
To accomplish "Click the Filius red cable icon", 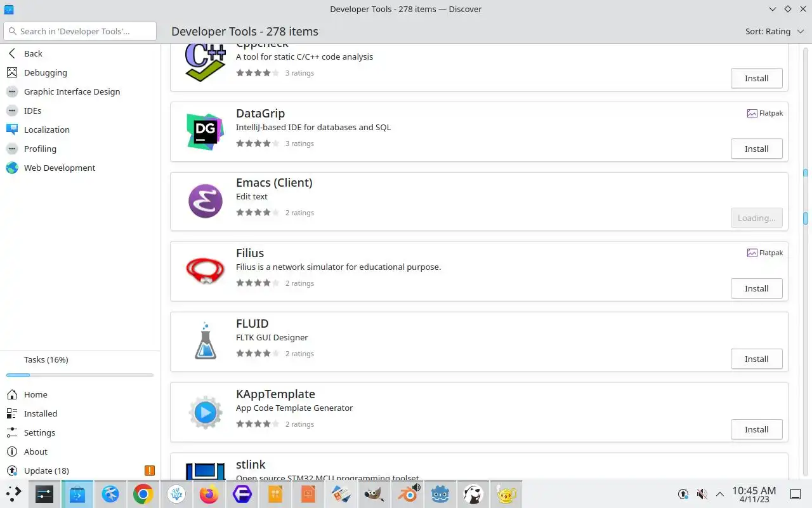I will (x=205, y=271).
